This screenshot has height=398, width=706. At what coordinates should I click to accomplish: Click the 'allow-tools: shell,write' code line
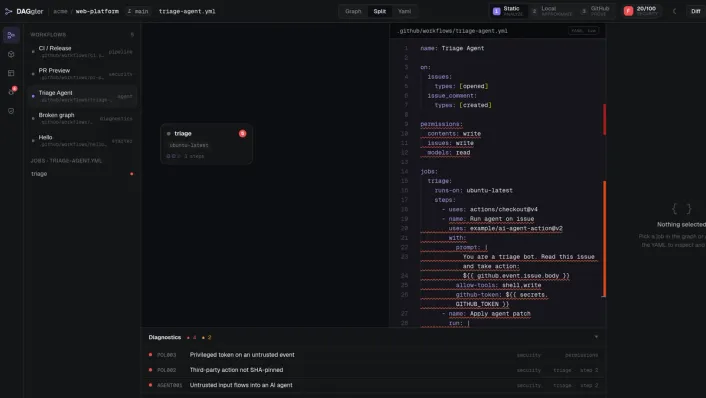point(498,285)
